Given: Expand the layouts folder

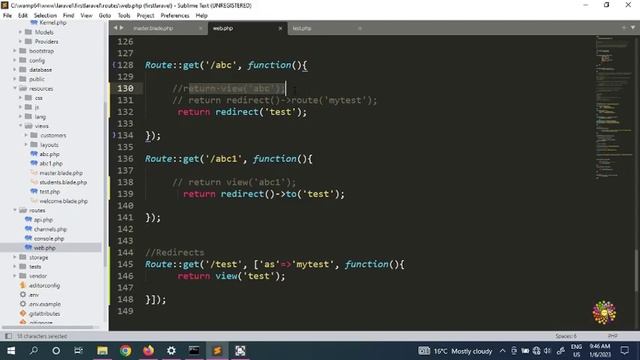Looking at the screenshot, I should click(x=26, y=144).
